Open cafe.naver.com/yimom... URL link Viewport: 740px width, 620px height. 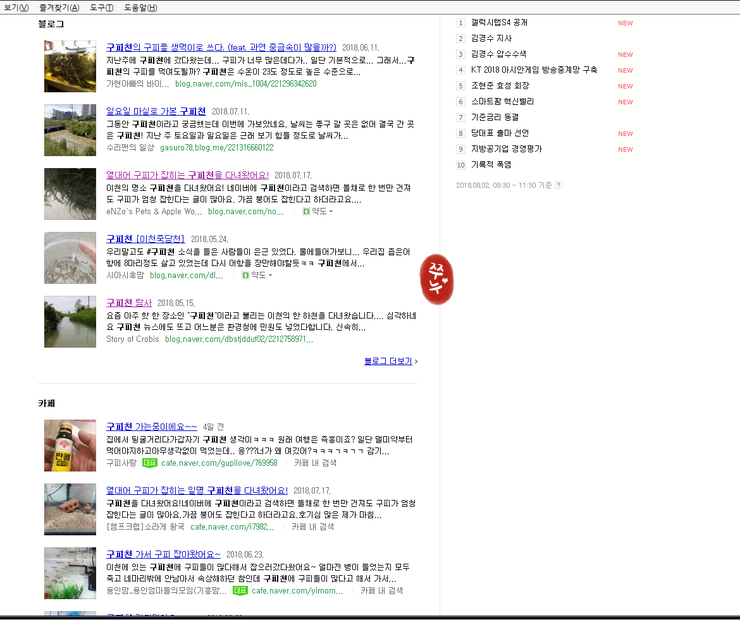tap(297, 590)
